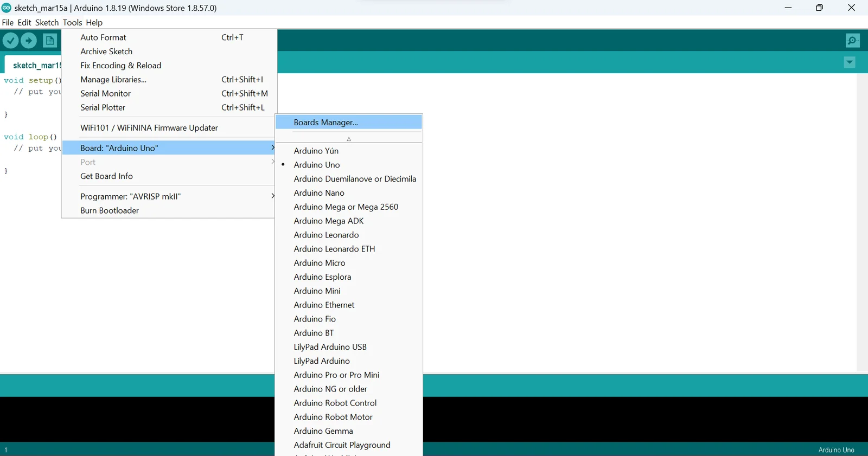
Task: Select Arduino Nano board
Action: [x=349, y=193]
